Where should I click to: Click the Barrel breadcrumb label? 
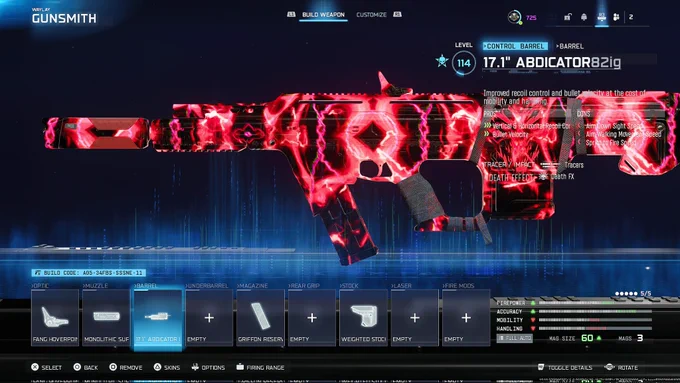click(x=570, y=46)
